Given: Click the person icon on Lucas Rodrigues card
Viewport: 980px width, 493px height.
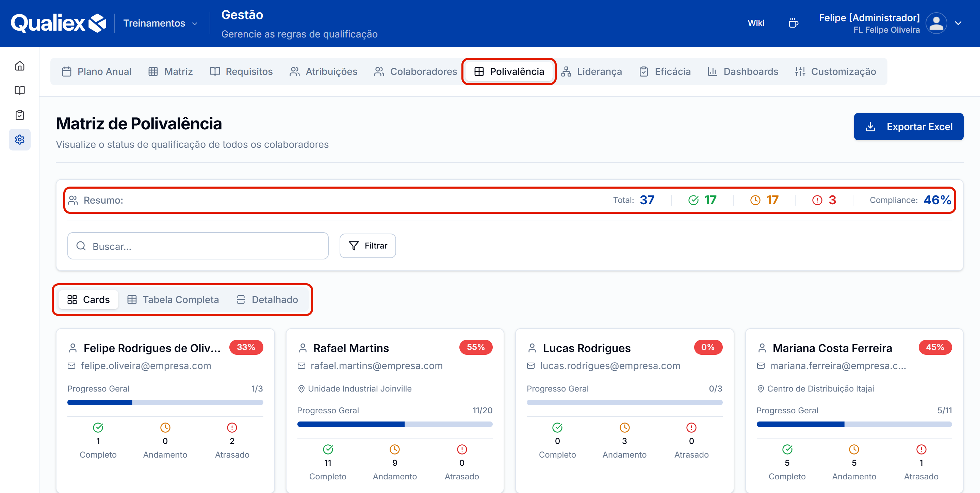Looking at the screenshot, I should [532, 348].
